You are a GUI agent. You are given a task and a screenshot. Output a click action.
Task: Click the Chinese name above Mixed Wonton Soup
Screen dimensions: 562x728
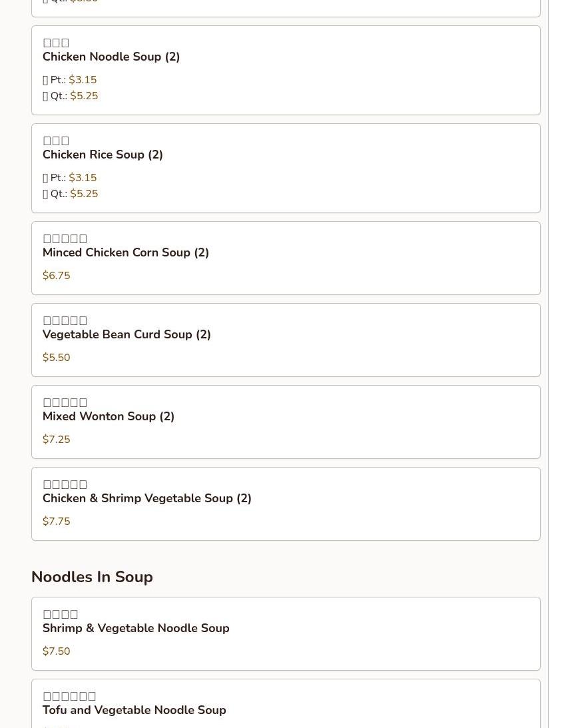coord(65,403)
